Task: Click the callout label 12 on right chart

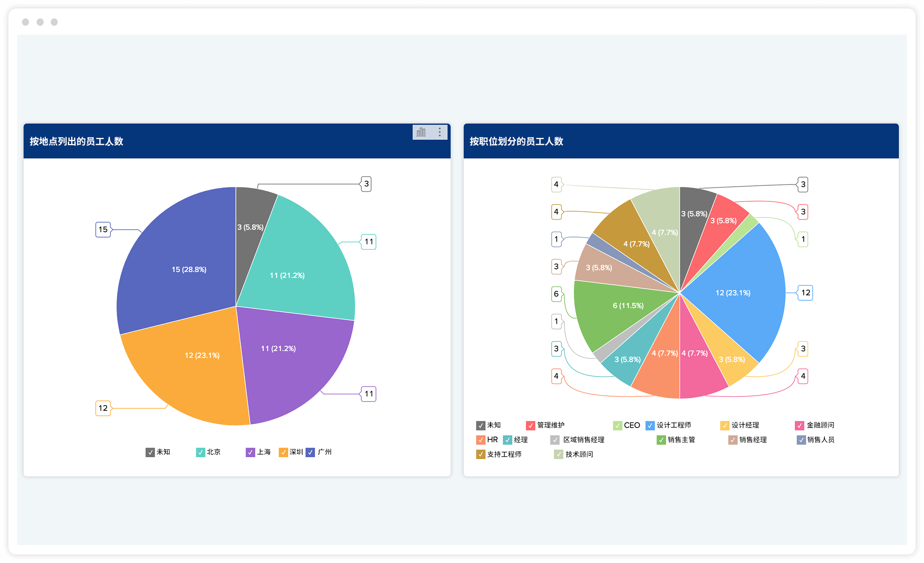Action: pyautogui.click(x=805, y=293)
